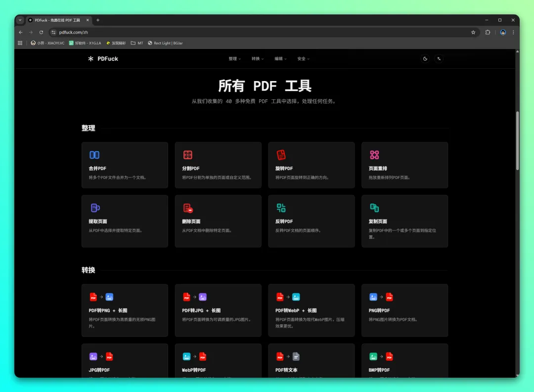Open the BMP转PDF card title

tap(379, 370)
